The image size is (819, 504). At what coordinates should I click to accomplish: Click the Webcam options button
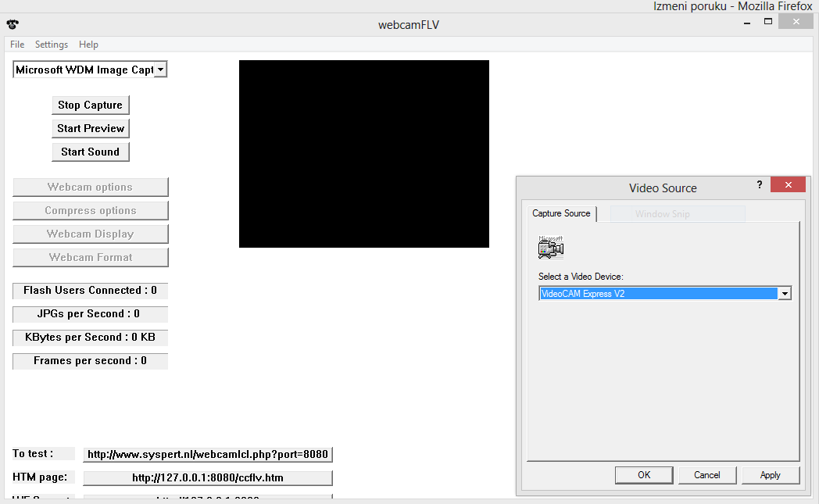91,187
